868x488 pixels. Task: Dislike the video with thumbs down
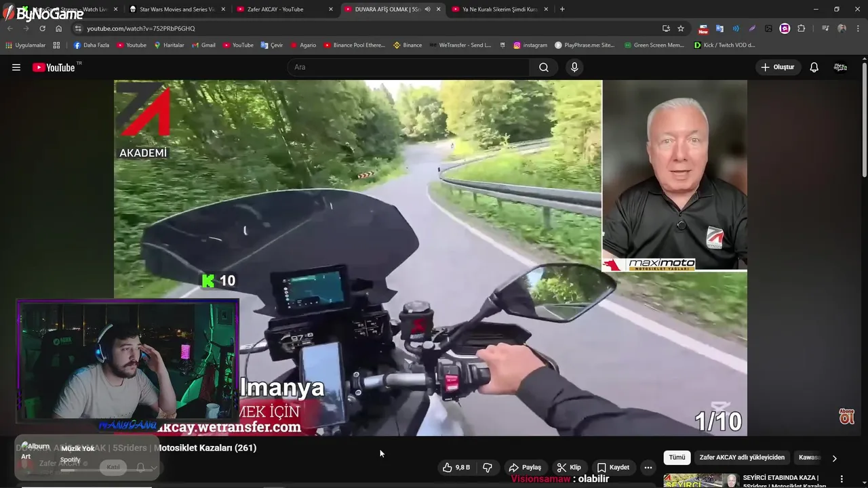tap(487, 468)
